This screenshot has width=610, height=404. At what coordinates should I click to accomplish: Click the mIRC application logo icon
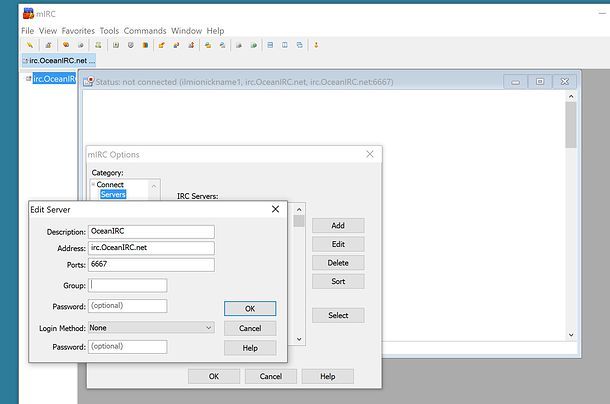pyautogui.click(x=28, y=14)
